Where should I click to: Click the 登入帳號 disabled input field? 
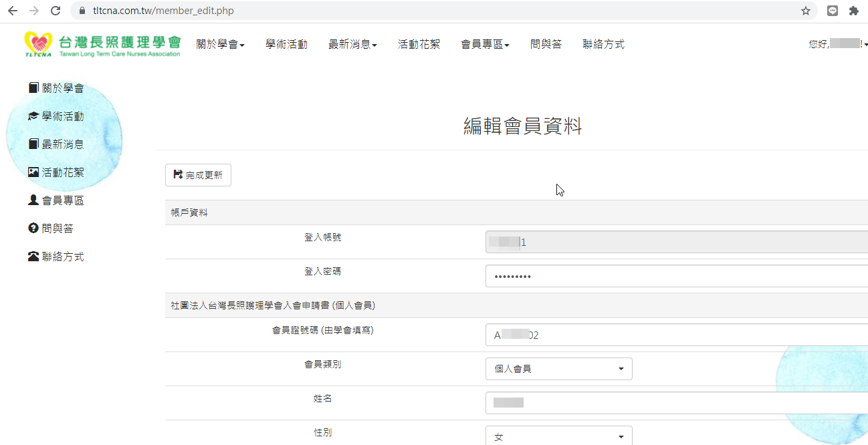(x=677, y=242)
